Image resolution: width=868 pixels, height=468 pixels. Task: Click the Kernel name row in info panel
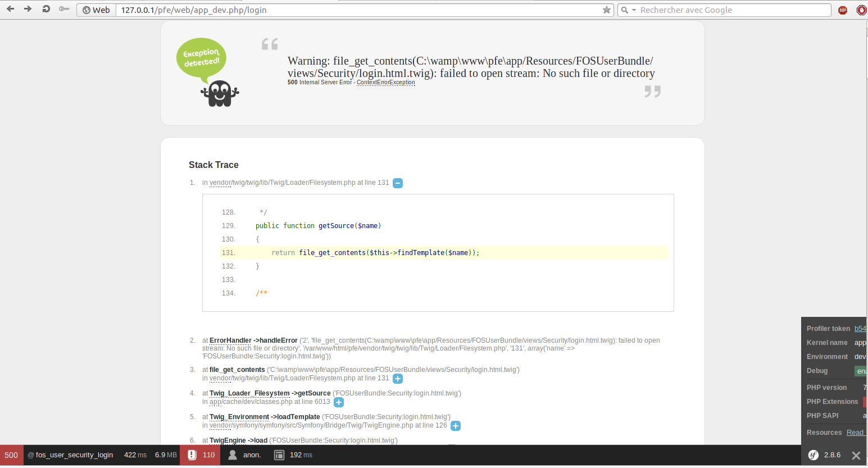pyautogui.click(x=837, y=343)
